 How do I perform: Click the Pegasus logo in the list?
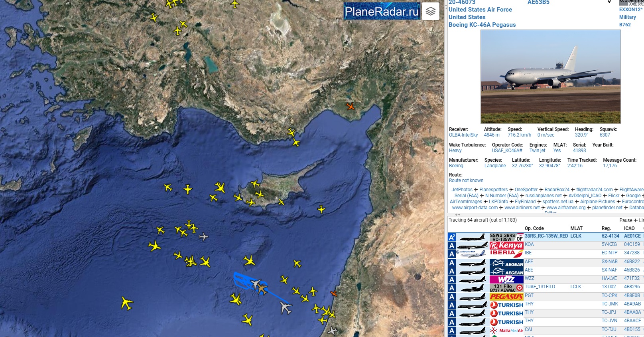pos(506,296)
